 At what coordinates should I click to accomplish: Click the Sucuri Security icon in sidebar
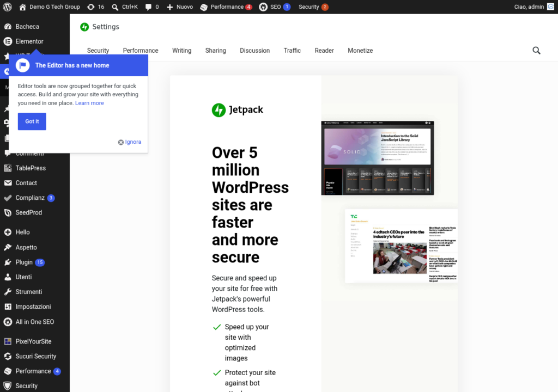click(x=8, y=357)
